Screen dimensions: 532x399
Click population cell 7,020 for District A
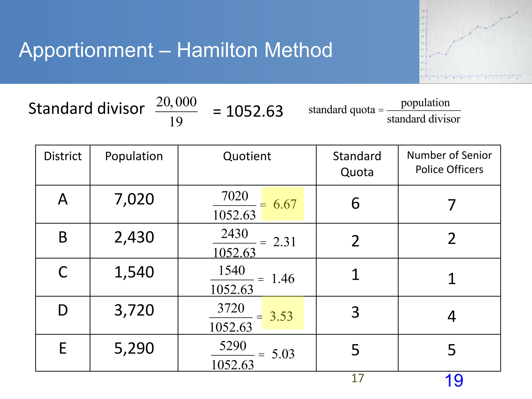pyautogui.click(x=134, y=199)
